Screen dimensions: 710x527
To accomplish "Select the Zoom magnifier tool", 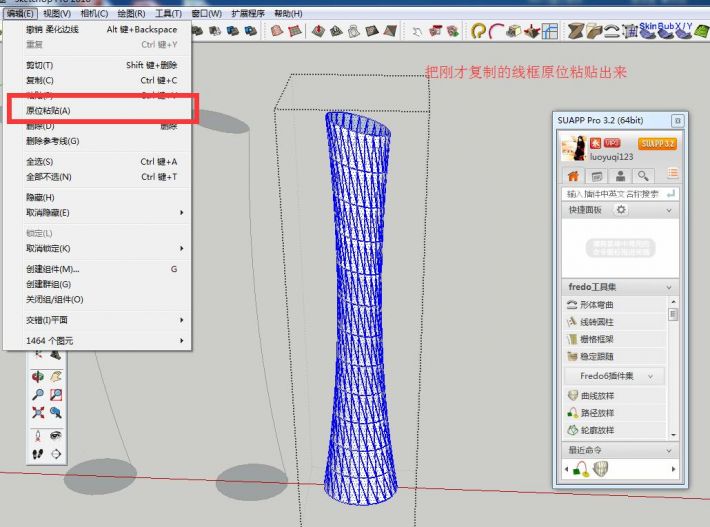I will 38,395.
